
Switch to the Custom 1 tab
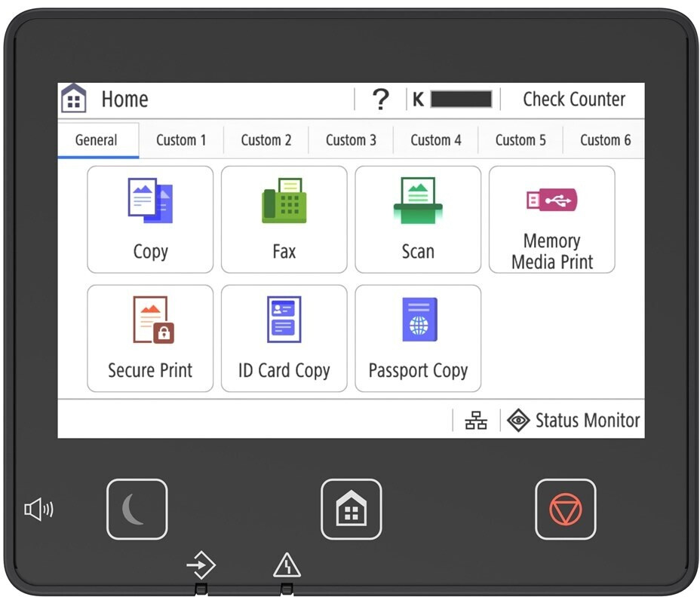[x=181, y=140]
